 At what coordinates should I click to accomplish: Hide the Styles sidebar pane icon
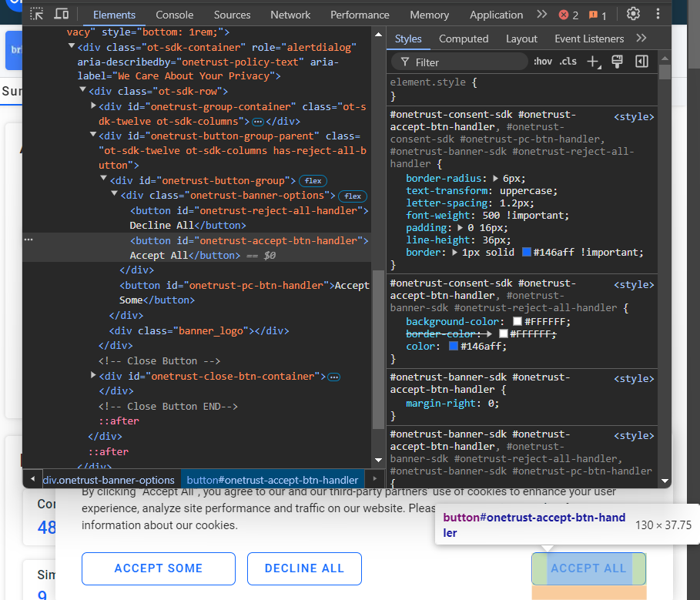[641, 62]
